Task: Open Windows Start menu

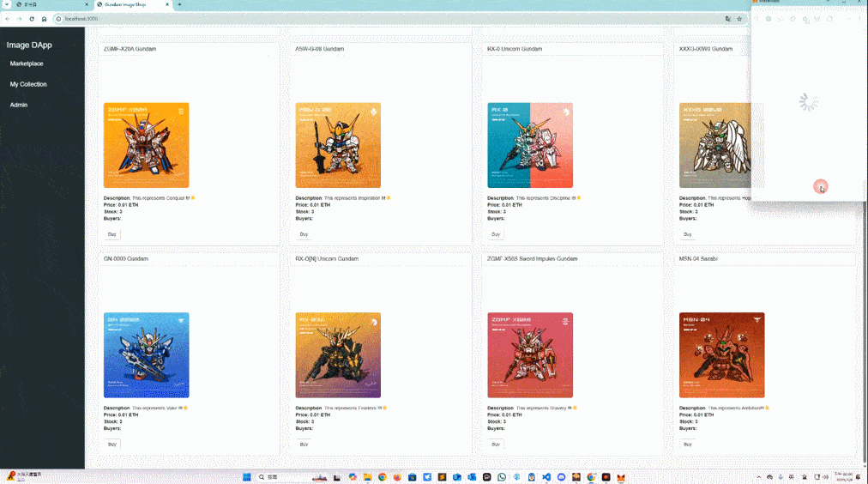Action: [247, 477]
